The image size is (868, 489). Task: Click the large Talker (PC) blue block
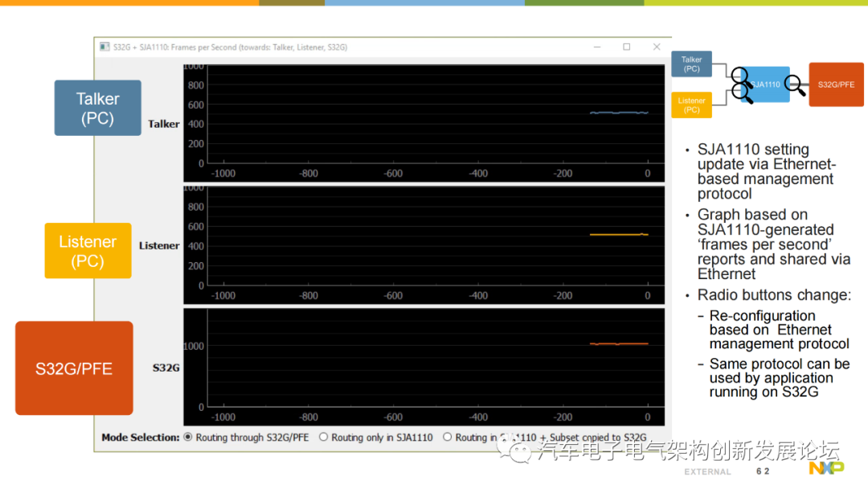coord(97,108)
